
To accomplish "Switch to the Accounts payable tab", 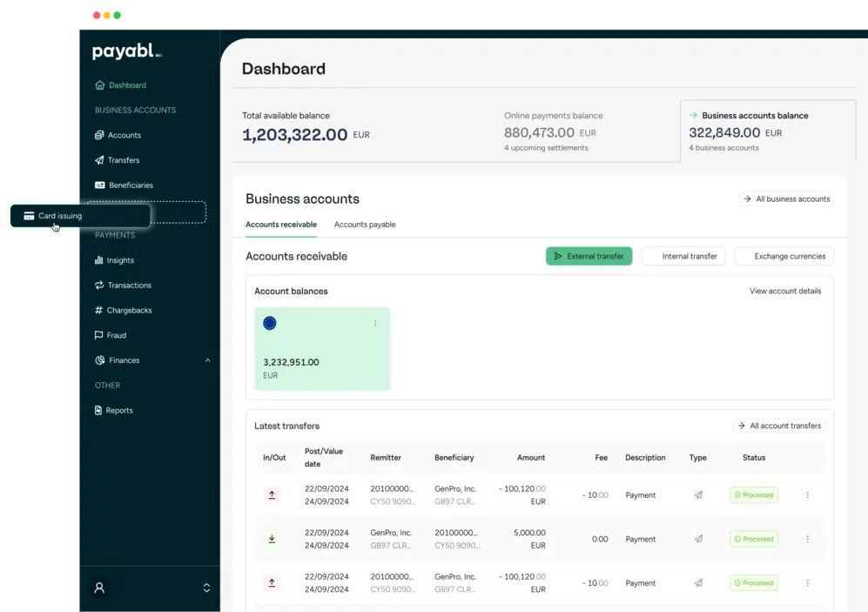I will tap(365, 225).
